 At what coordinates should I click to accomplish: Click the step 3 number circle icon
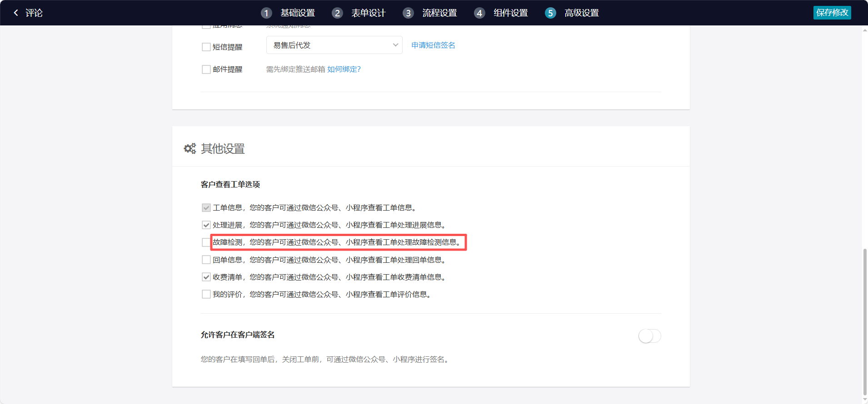click(x=408, y=13)
